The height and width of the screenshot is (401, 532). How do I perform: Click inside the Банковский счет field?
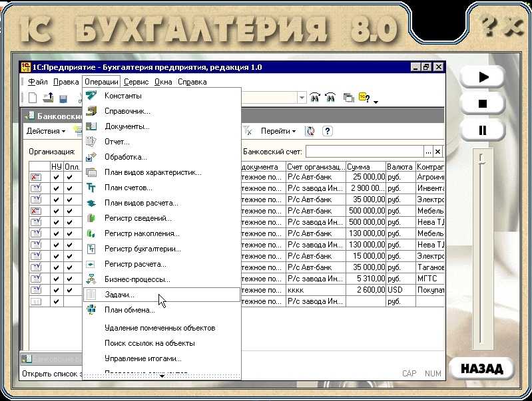[x=365, y=152]
